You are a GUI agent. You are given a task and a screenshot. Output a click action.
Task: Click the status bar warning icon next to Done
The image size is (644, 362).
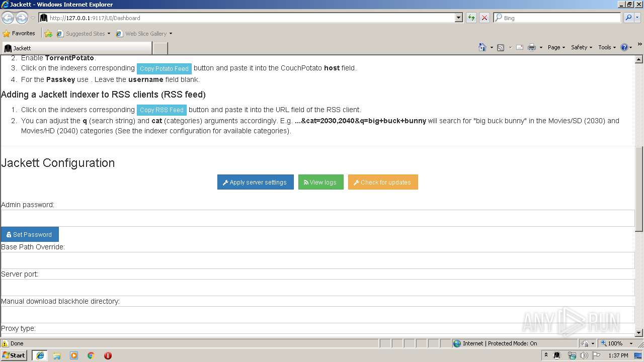[x=5, y=343]
